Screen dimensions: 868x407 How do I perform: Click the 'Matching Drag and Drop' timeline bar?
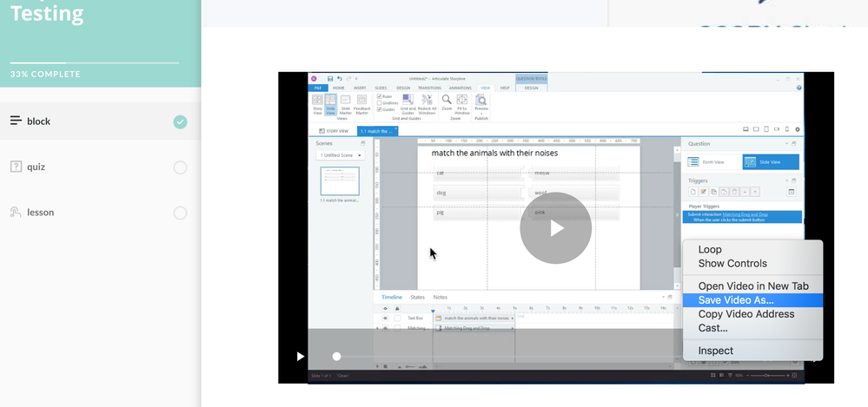click(474, 329)
